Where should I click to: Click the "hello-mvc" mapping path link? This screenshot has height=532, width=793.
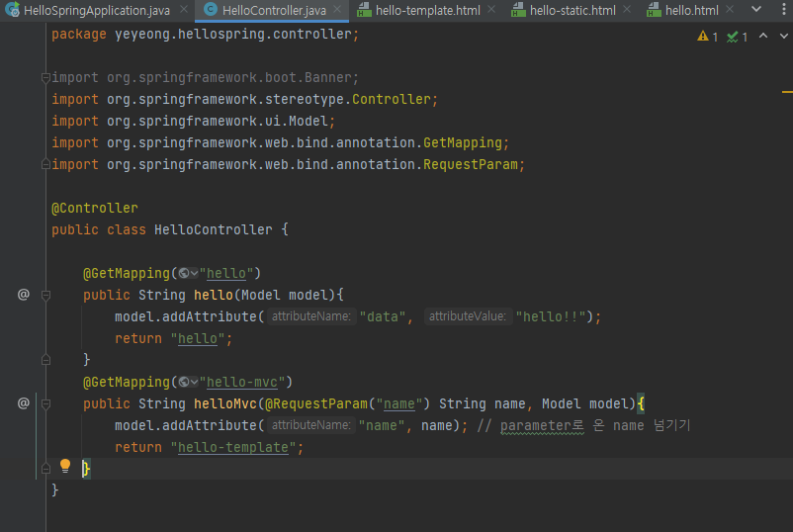(241, 382)
